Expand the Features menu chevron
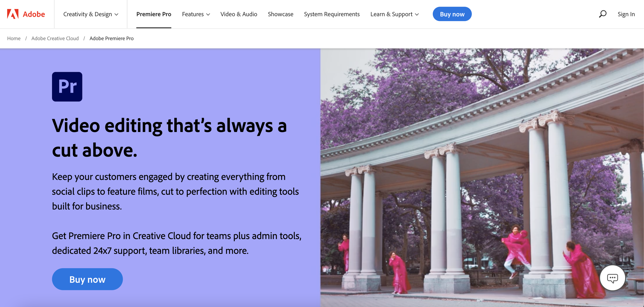The image size is (644, 307). pos(208,14)
